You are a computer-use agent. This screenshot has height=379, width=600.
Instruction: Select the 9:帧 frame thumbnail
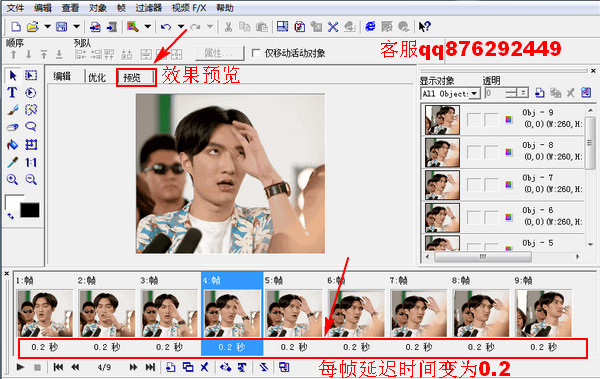pyautogui.click(x=543, y=313)
